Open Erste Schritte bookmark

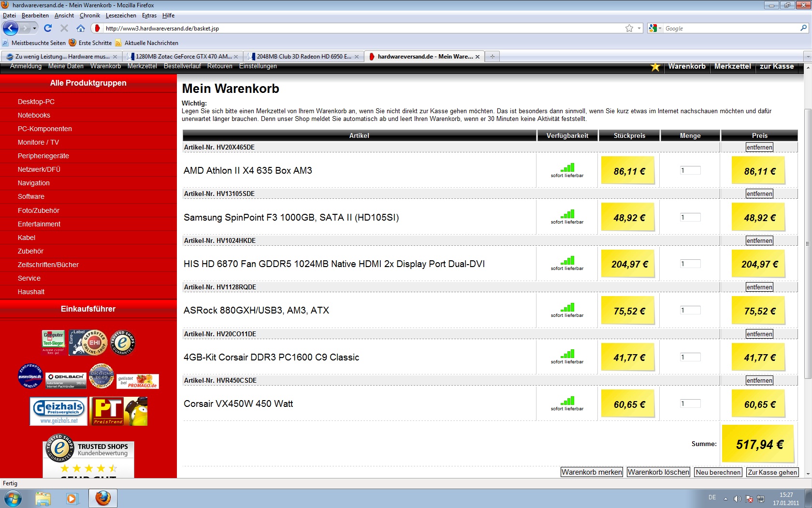click(x=90, y=43)
